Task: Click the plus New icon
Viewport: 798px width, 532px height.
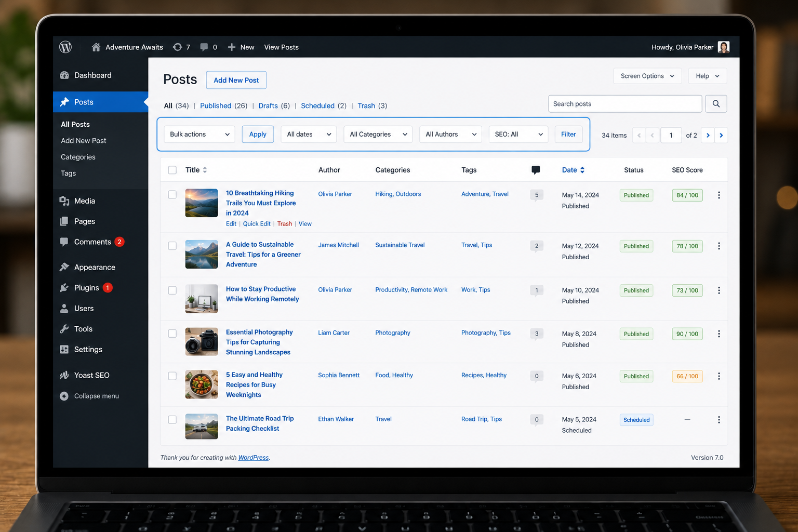Action: (x=232, y=47)
